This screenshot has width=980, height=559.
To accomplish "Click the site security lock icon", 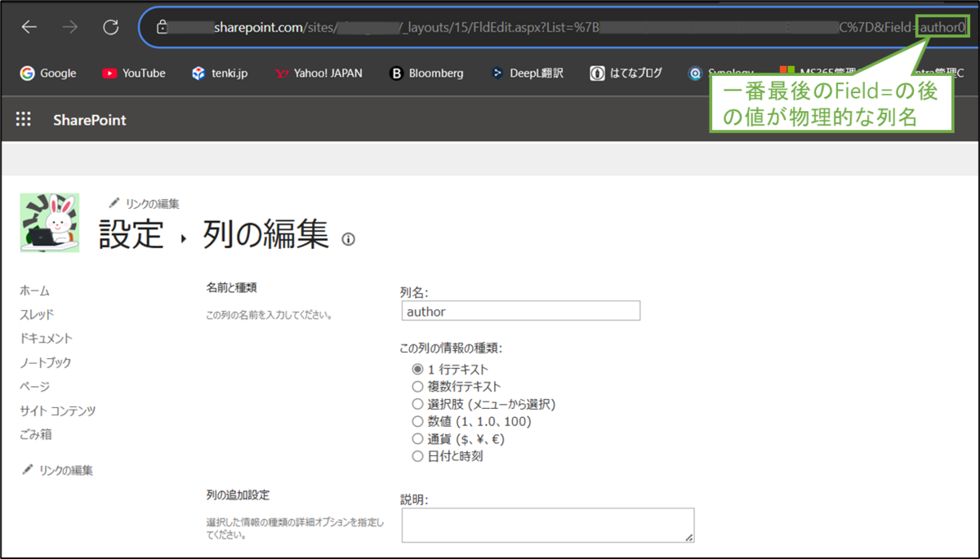I will (164, 25).
